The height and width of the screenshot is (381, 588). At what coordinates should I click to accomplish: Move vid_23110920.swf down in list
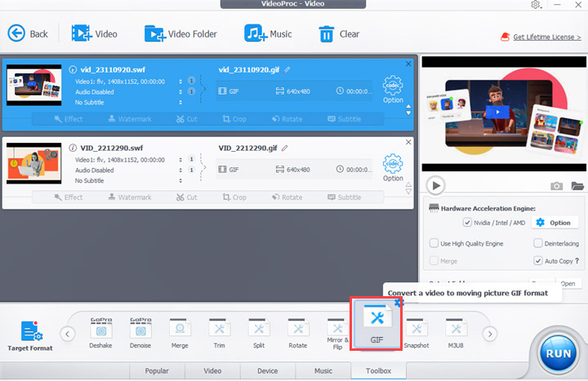tap(408, 113)
